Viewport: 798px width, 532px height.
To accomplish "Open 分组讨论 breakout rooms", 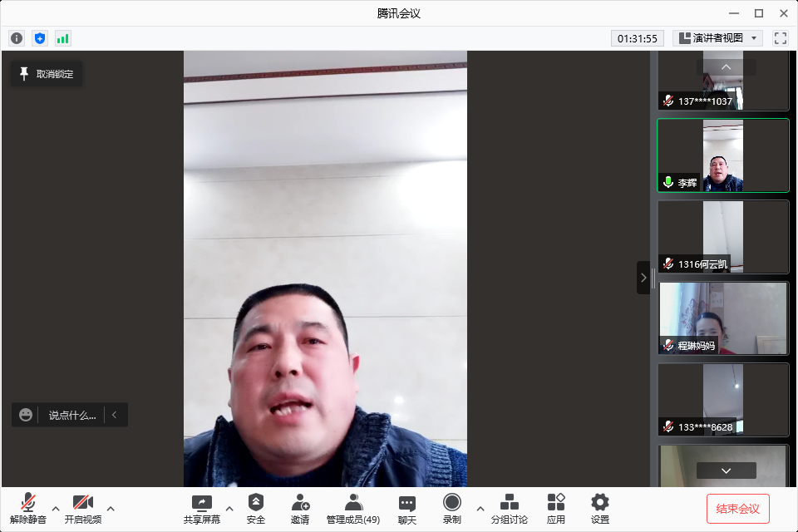I will (x=509, y=509).
